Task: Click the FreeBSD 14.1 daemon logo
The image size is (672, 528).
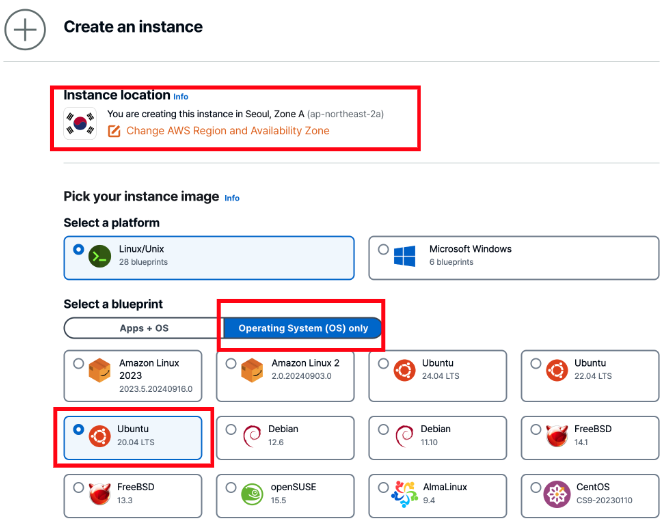Action: tap(557, 435)
